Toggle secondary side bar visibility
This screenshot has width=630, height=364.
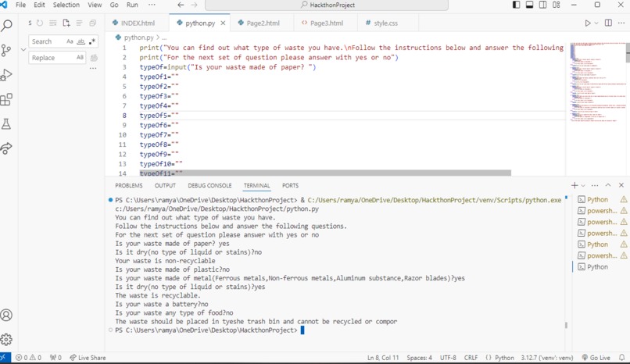click(x=542, y=5)
